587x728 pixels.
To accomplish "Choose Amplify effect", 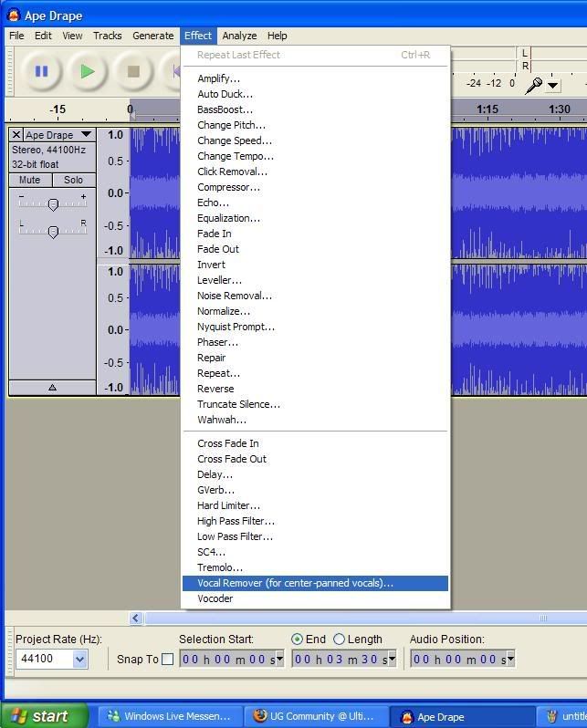I will 315,78.
